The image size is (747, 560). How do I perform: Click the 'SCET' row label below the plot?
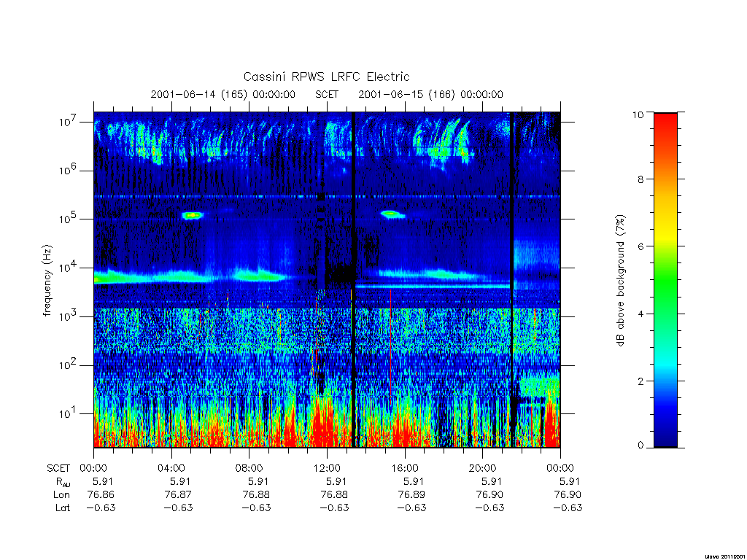pos(58,469)
